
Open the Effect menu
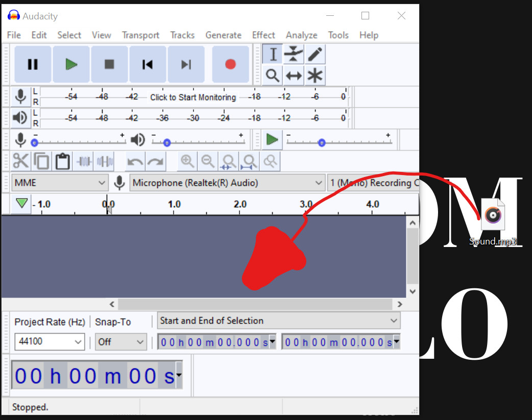tap(263, 35)
